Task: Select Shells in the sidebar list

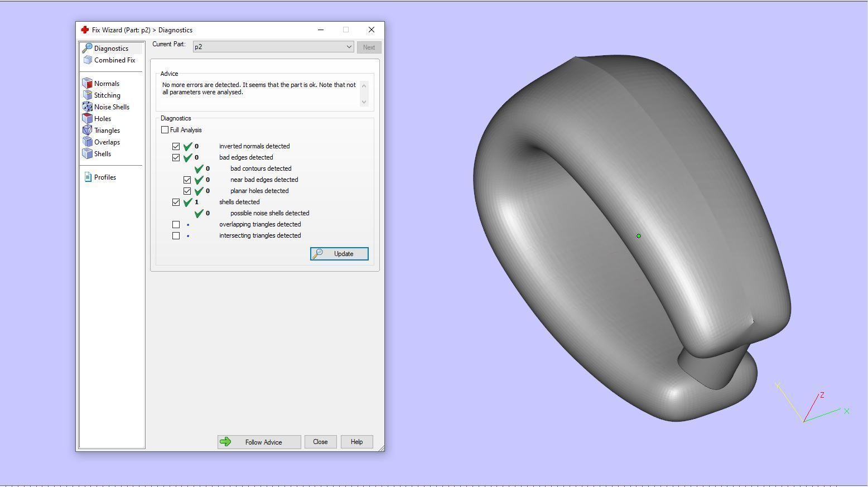Action: click(x=103, y=154)
